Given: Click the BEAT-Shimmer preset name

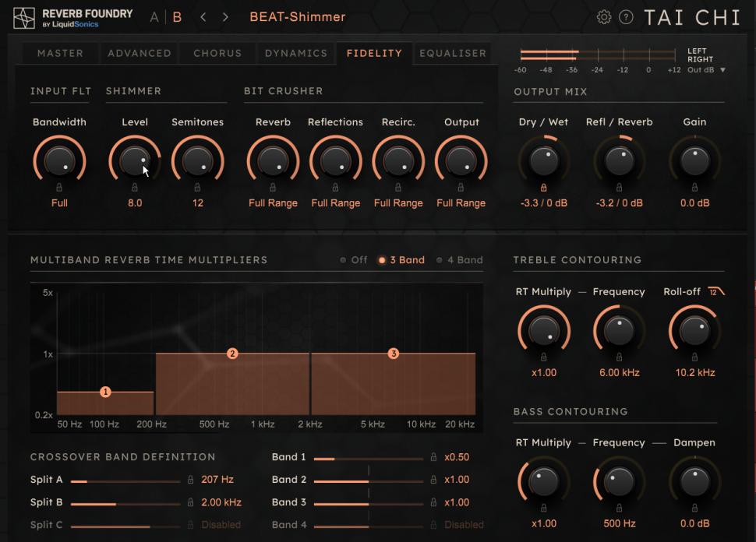Looking at the screenshot, I should coord(299,16).
